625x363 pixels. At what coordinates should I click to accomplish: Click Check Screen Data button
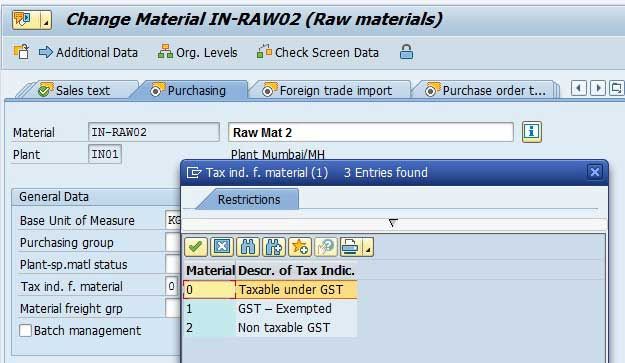click(318, 52)
